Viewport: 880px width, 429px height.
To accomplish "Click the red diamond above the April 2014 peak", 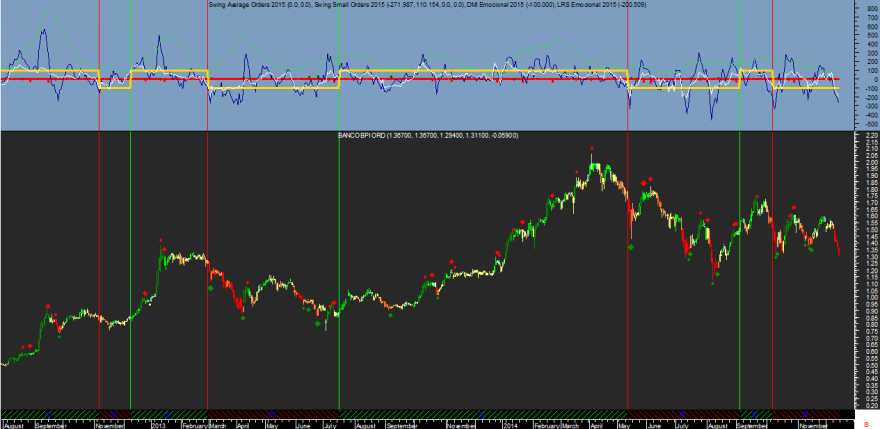I will tap(591, 148).
